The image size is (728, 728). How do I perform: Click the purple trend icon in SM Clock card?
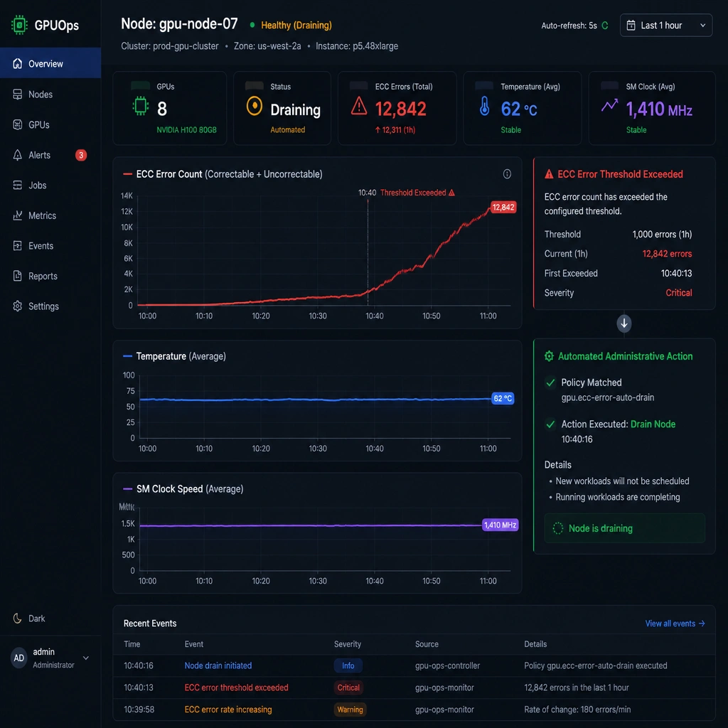click(609, 105)
